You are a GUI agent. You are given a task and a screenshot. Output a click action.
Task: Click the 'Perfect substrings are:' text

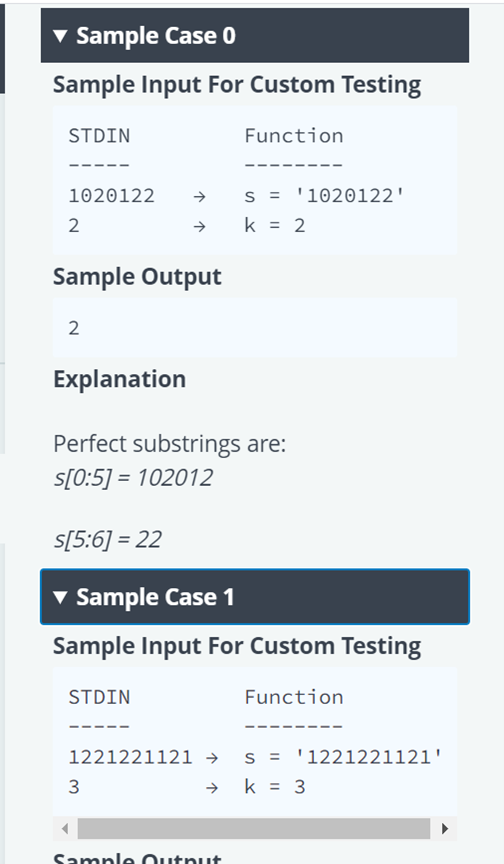point(170,444)
